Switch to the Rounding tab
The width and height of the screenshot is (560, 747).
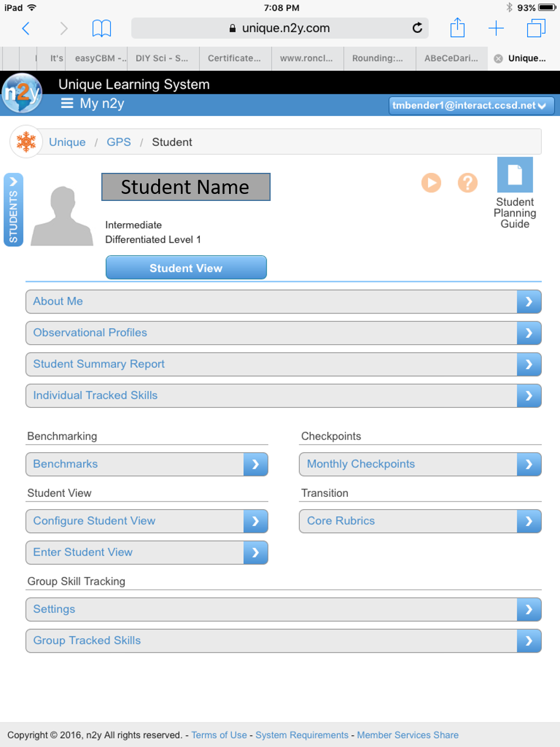click(380, 59)
